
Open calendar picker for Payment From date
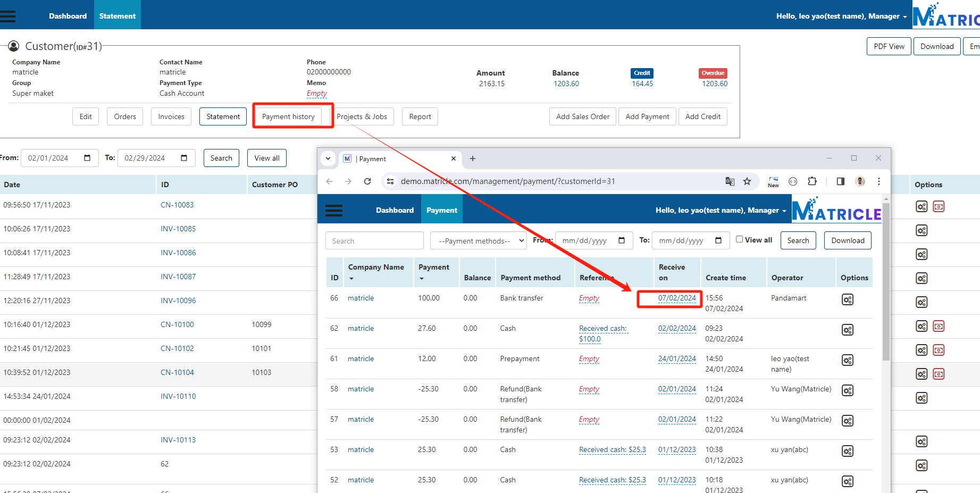622,240
